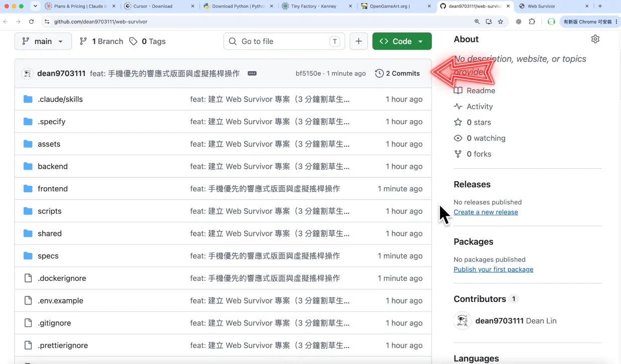Click the commit author avatar beside dean9703111
The image size is (621, 364).
(x=28, y=74)
